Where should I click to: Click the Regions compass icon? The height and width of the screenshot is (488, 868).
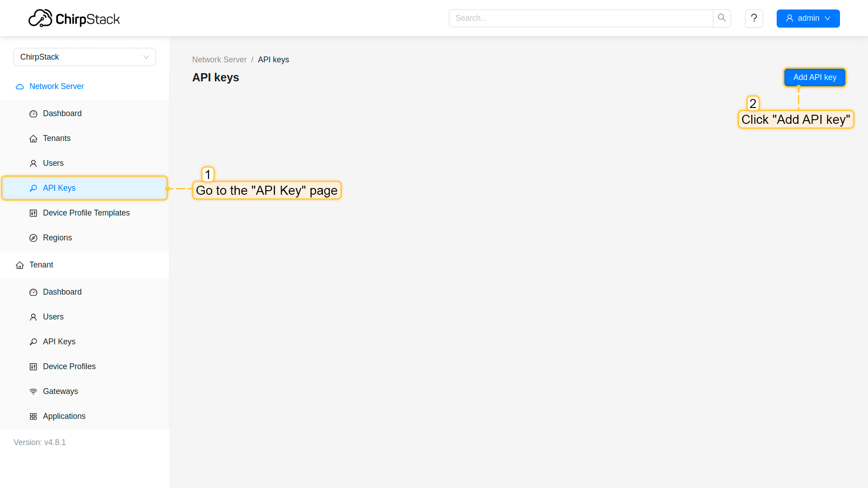point(33,238)
